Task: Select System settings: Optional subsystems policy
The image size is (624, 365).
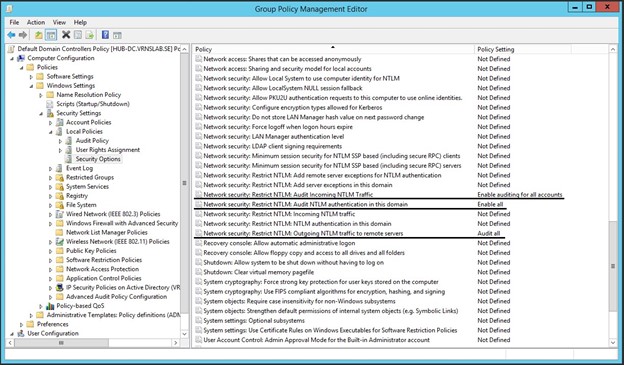Action: coord(254,320)
